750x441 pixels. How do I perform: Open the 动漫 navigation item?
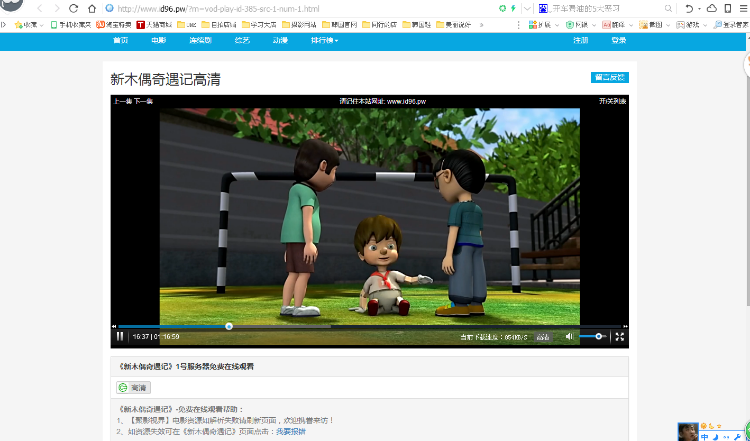280,41
